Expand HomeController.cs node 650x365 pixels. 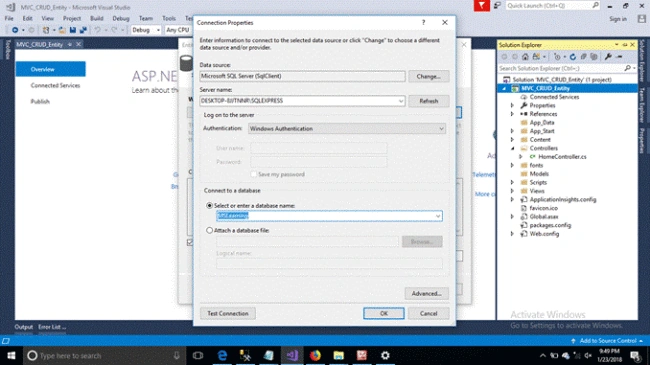coord(521,157)
